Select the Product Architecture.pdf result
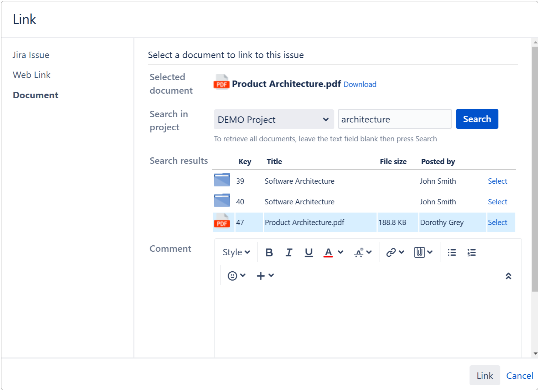Viewport: 540px width, 392px height. tap(497, 223)
